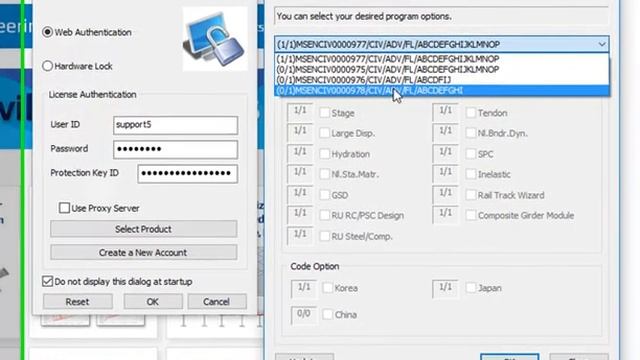Click the 1/1 count box beside GSD
640x360 pixels.
(300, 194)
